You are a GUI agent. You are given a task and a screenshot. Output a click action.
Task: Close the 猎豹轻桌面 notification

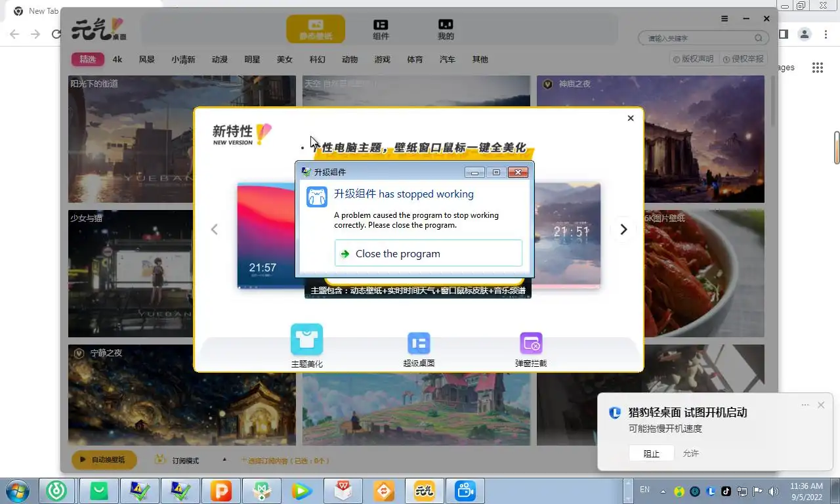[x=821, y=405]
